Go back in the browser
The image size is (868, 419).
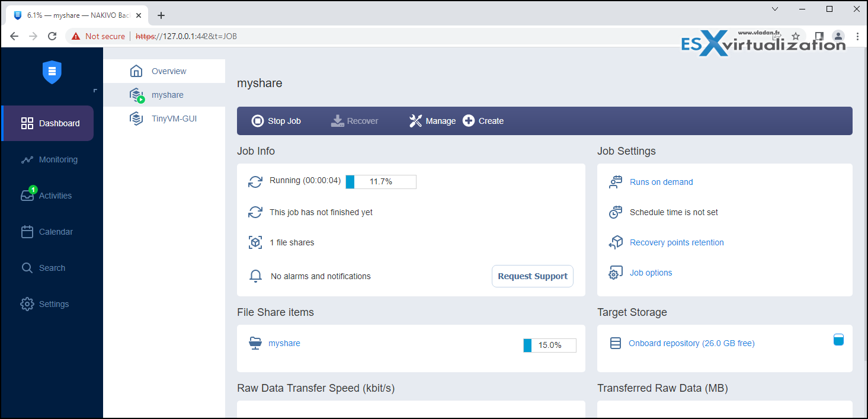click(14, 36)
